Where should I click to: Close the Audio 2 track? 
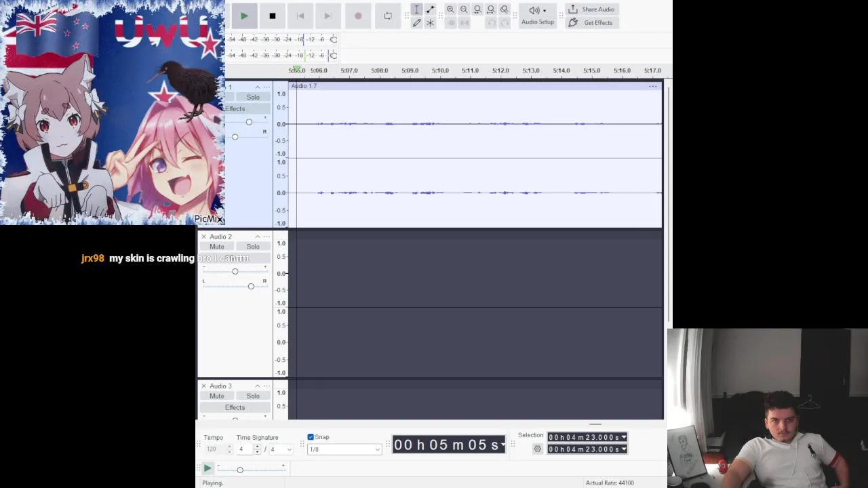[203, 237]
